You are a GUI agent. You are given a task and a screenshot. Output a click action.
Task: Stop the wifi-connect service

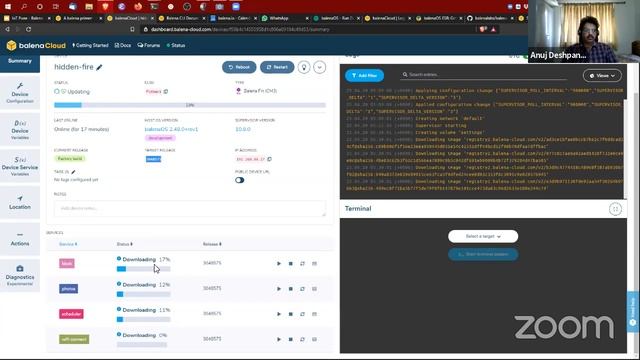pyautogui.click(x=291, y=339)
